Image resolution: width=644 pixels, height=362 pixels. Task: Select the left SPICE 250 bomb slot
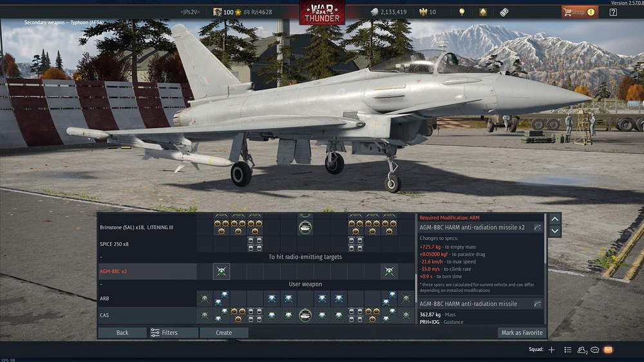(255, 244)
